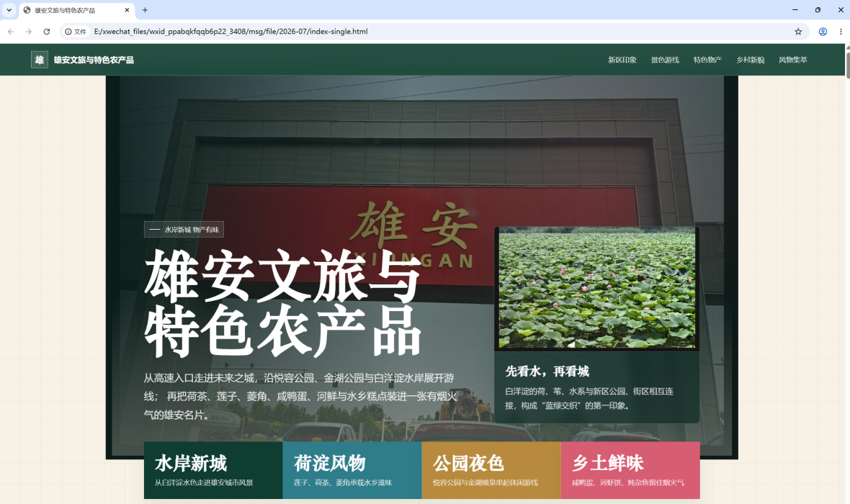The image size is (850, 504).
Task: Open the tab search dropdown arrow
Action: coord(9,10)
